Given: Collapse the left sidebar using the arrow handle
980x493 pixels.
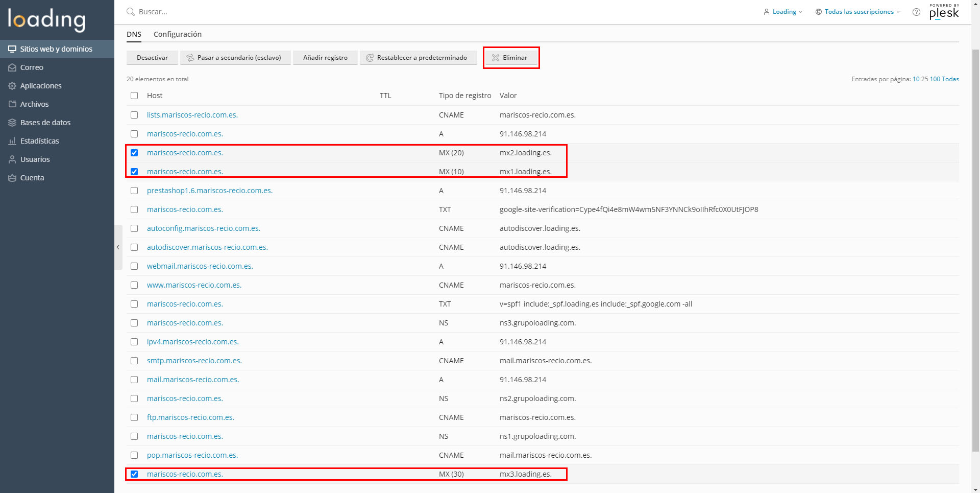Looking at the screenshot, I should click(x=118, y=247).
